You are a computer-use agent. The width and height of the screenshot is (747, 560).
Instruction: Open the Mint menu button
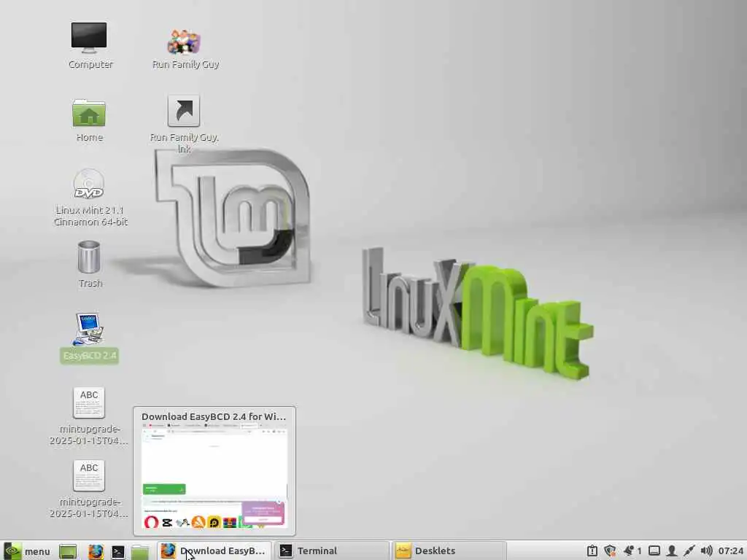[x=27, y=551]
